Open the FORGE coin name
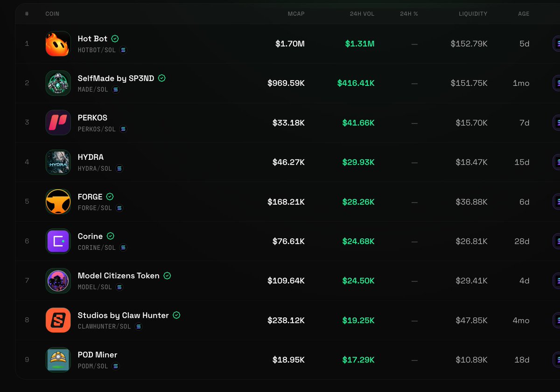 click(90, 197)
